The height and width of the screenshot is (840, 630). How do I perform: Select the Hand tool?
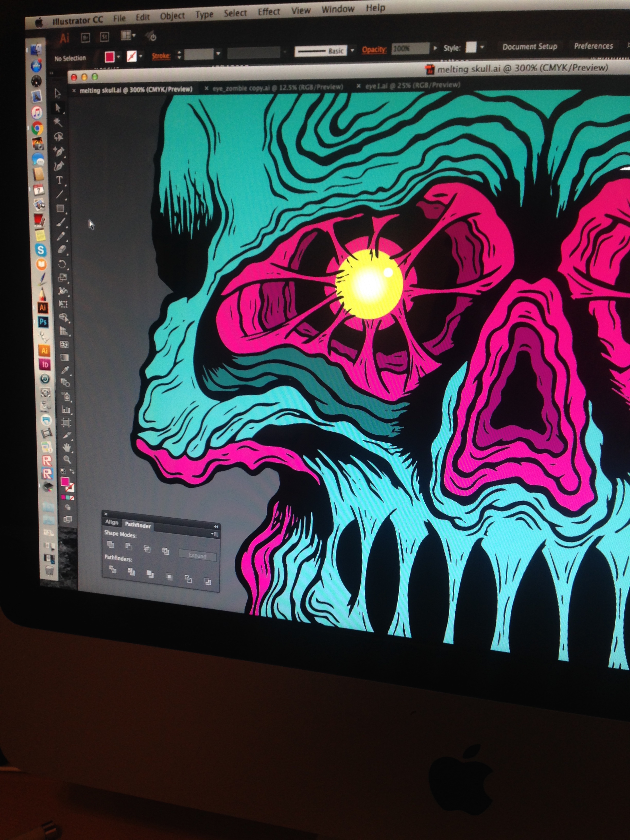click(67, 447)
